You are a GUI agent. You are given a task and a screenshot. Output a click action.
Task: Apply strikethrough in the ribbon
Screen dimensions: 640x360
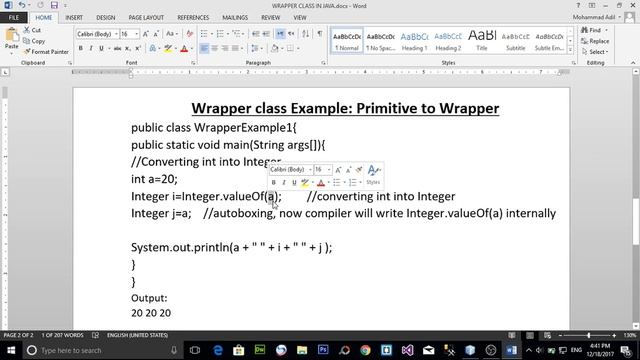click(118, 49)
